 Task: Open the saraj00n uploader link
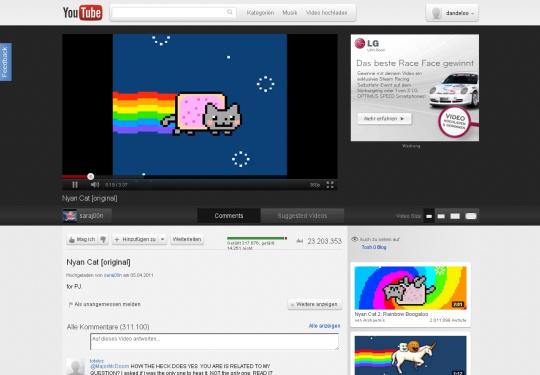click(x=113, y=275)
